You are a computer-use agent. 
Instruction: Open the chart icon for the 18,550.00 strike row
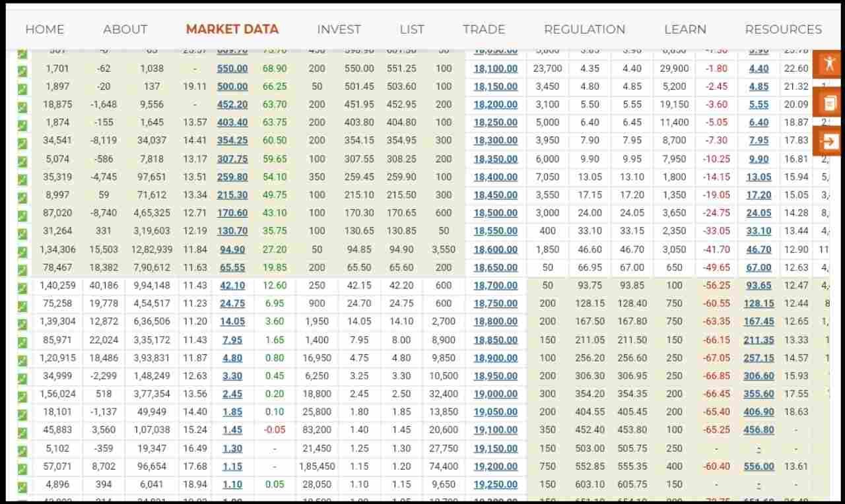(22, 233)
